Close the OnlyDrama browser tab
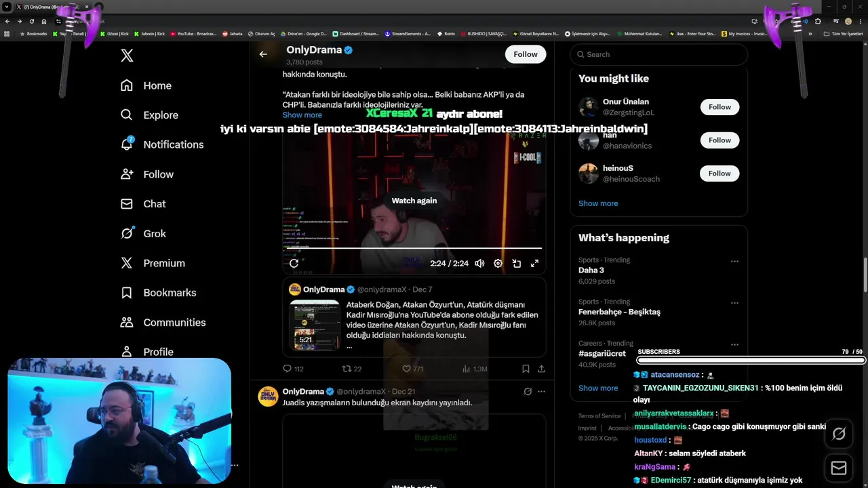Image resolution: width=868 pixels, height=488 pixels. tap(87, 7)
